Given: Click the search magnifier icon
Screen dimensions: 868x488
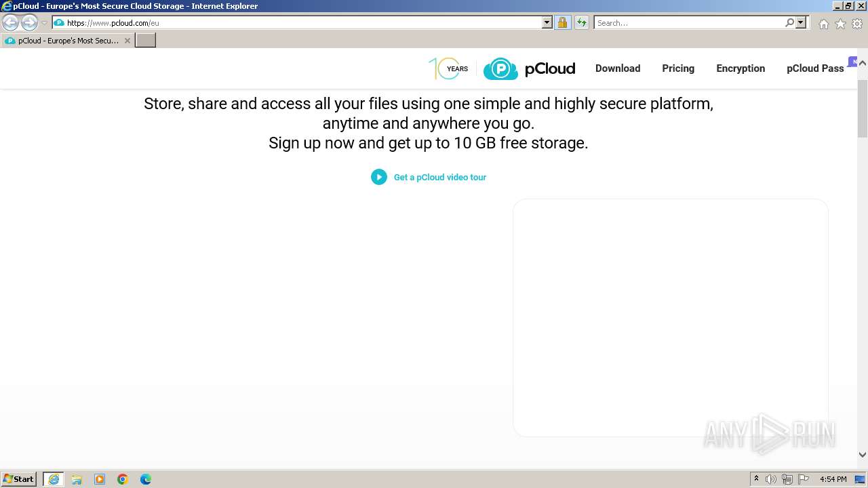Looking at the screenshot, I should point(789,23).
